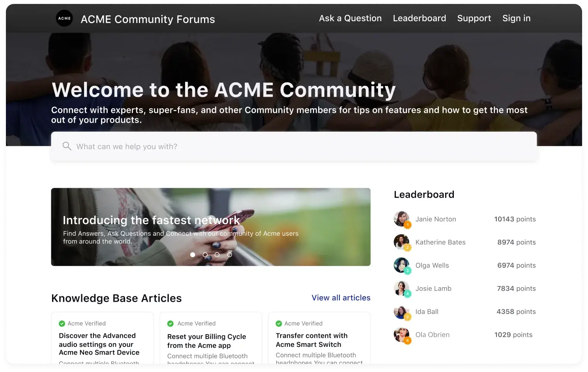
Task: Open Leaderboard in top navigation
Action: coord(419,18)
